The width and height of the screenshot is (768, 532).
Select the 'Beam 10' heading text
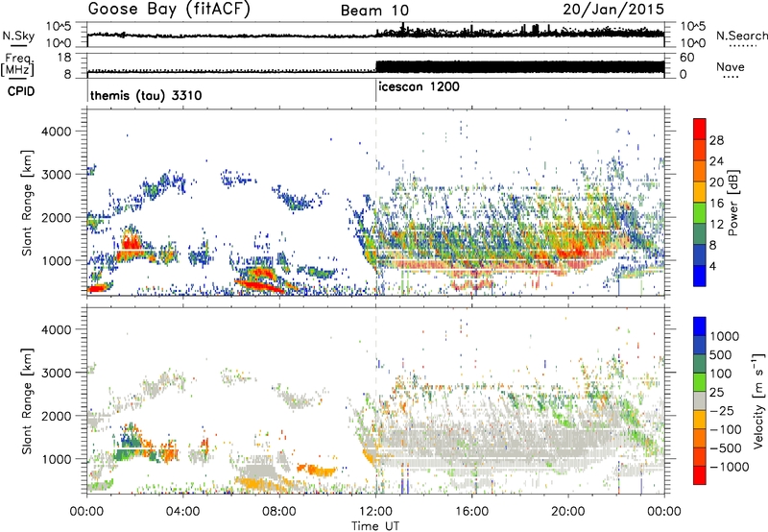374,11
